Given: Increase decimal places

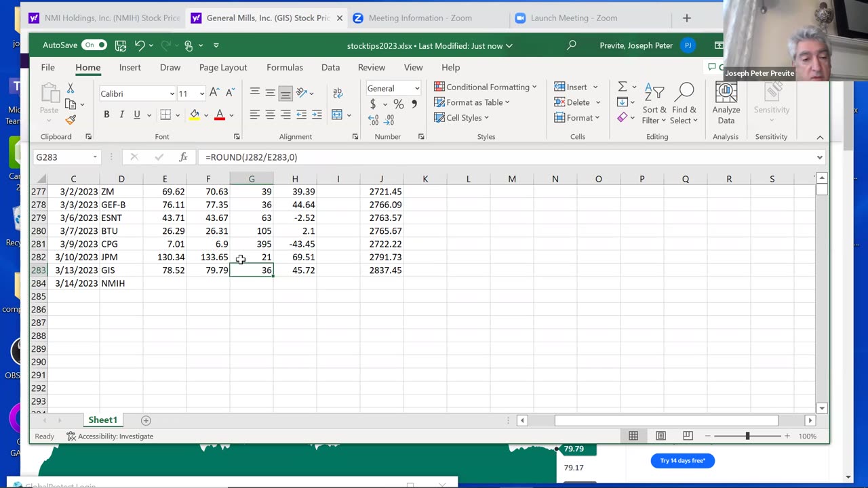Looking at the screenshot, I should (373, 119).
